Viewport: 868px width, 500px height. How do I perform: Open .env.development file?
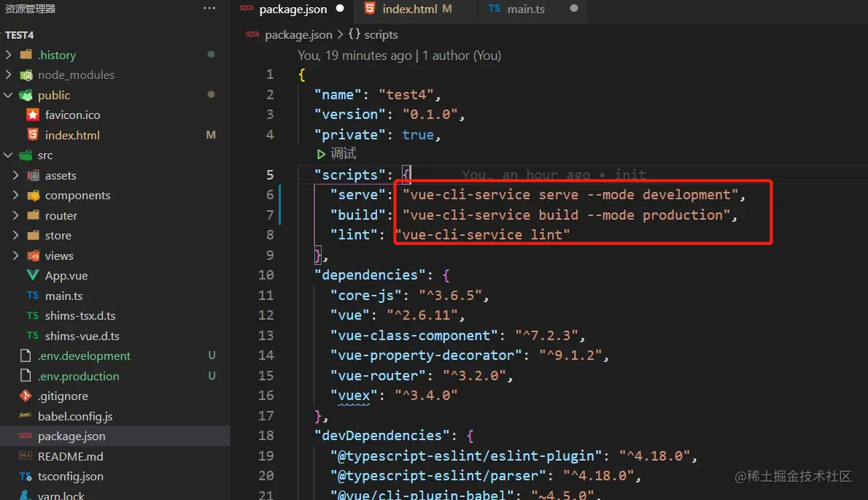click(115, 355)
